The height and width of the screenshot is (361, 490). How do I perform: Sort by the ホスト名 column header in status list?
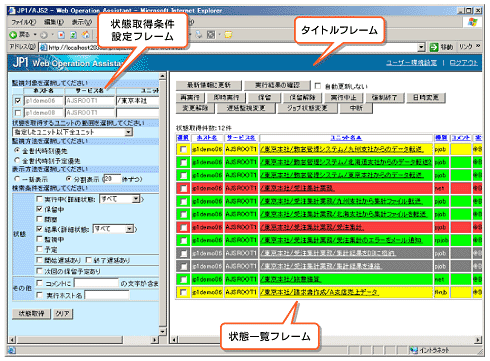coord(207,137)
